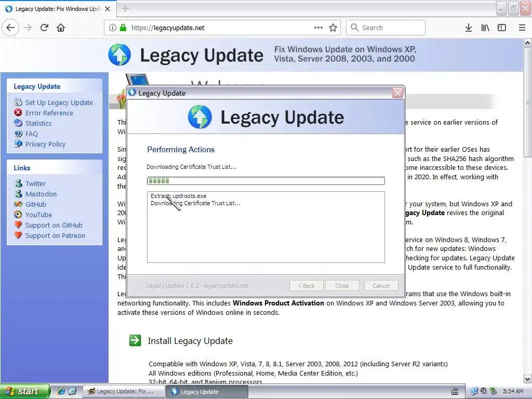Click the GitHub butterfly icon
Screen dimensions: 532x399
[x=18, y=204]
